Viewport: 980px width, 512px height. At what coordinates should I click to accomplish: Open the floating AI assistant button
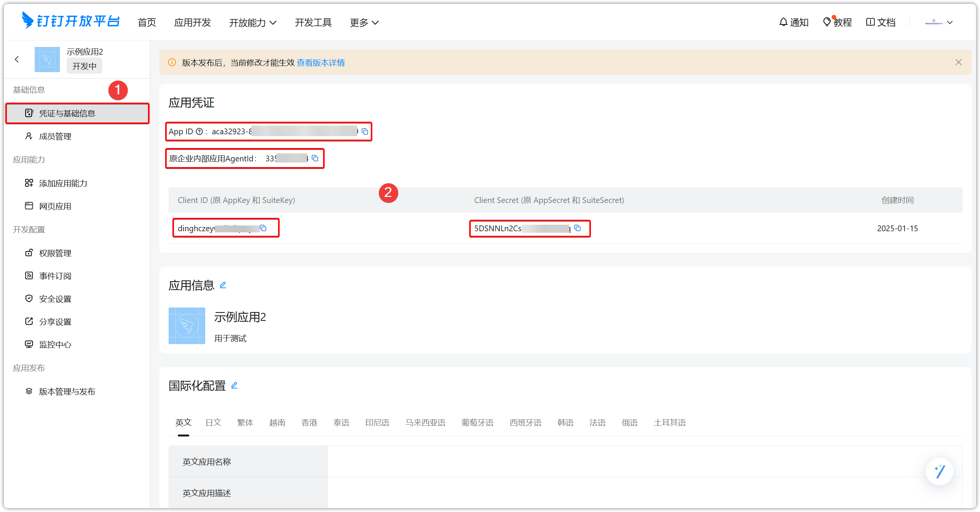[940, 472]
